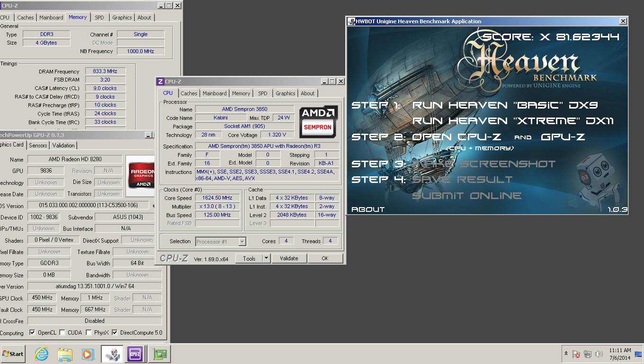The image size is (644, 364).
Task: Switch to the Sensors tab in GPU-Z
Action: (x=38, y=146)
